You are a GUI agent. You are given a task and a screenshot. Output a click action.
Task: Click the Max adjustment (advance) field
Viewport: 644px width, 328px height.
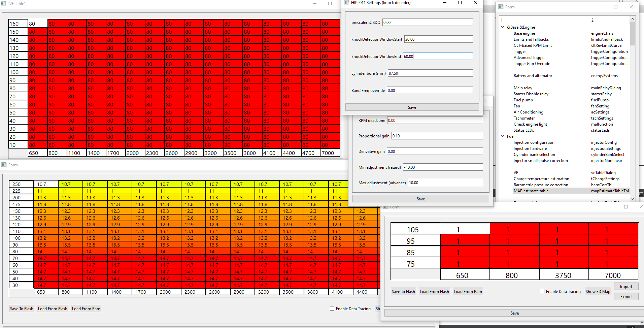point(445,183)
